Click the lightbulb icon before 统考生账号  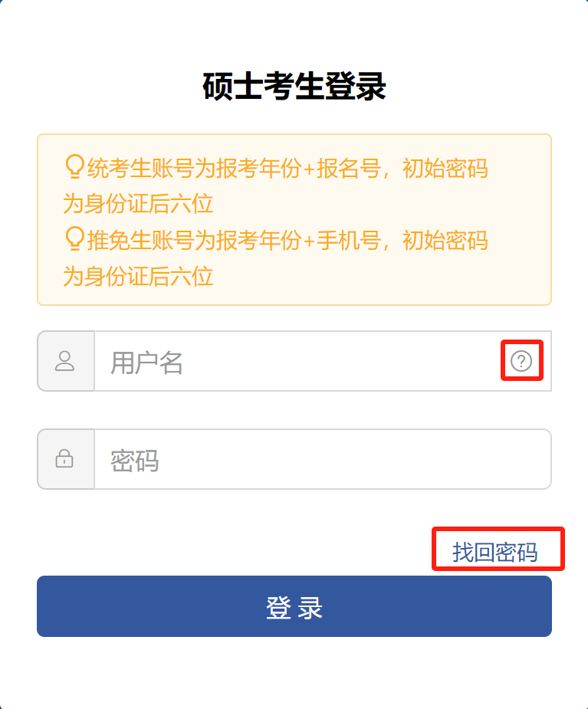[x=74, y=166]
